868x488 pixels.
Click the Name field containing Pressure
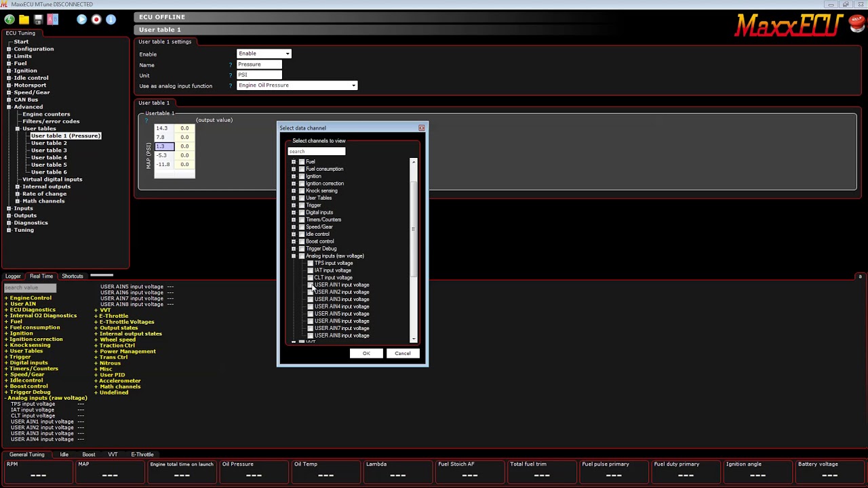click(259, 64)
